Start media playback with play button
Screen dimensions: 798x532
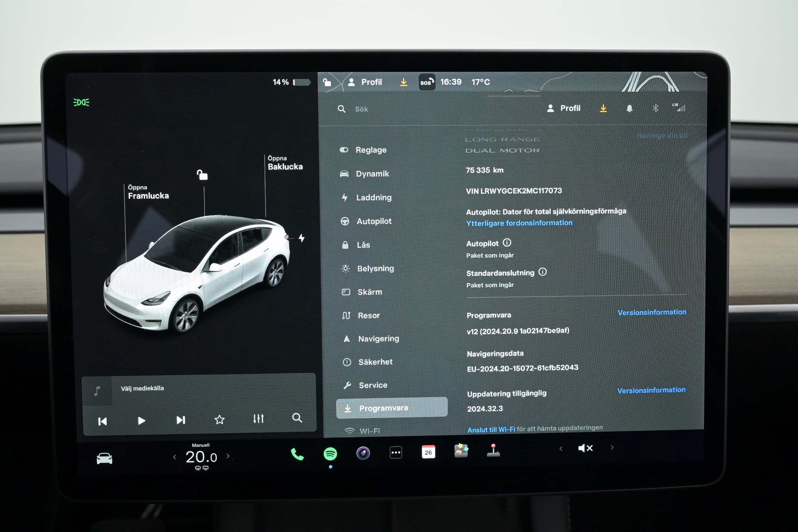coord(141,421)
